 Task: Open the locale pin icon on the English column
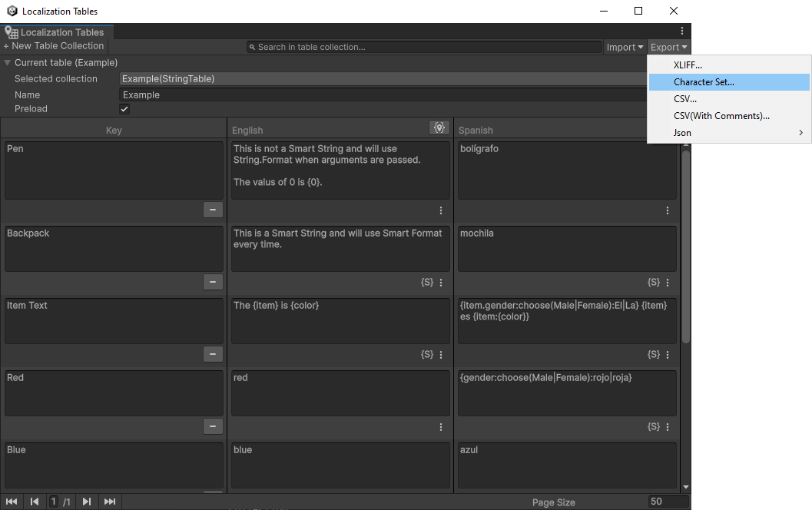point(439,127)
